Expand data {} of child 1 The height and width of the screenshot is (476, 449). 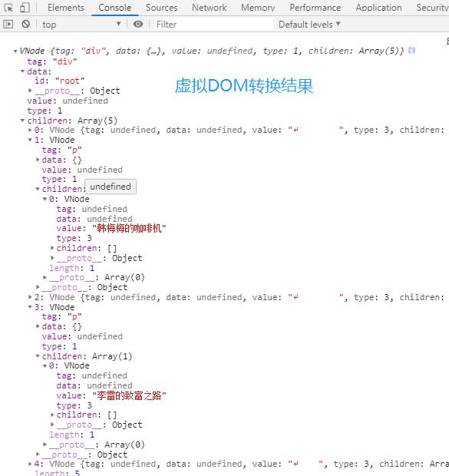pyautogui.click(x=38, y=160)
